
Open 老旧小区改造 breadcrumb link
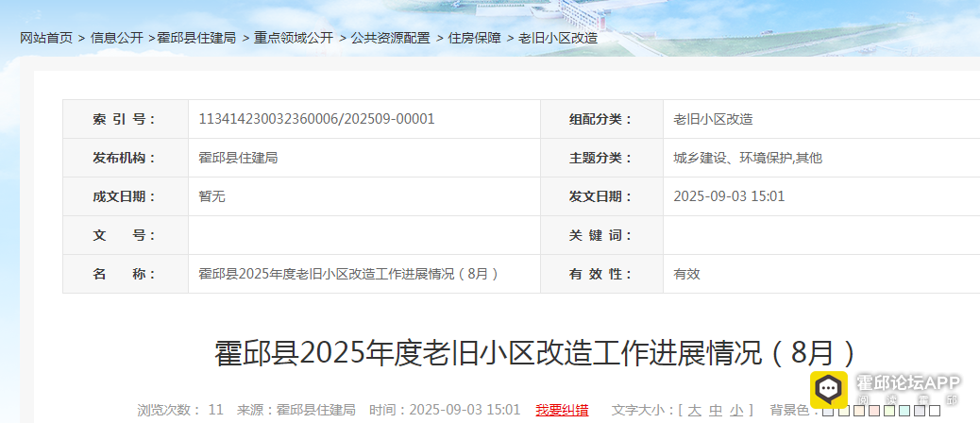(x=558, y=38)
